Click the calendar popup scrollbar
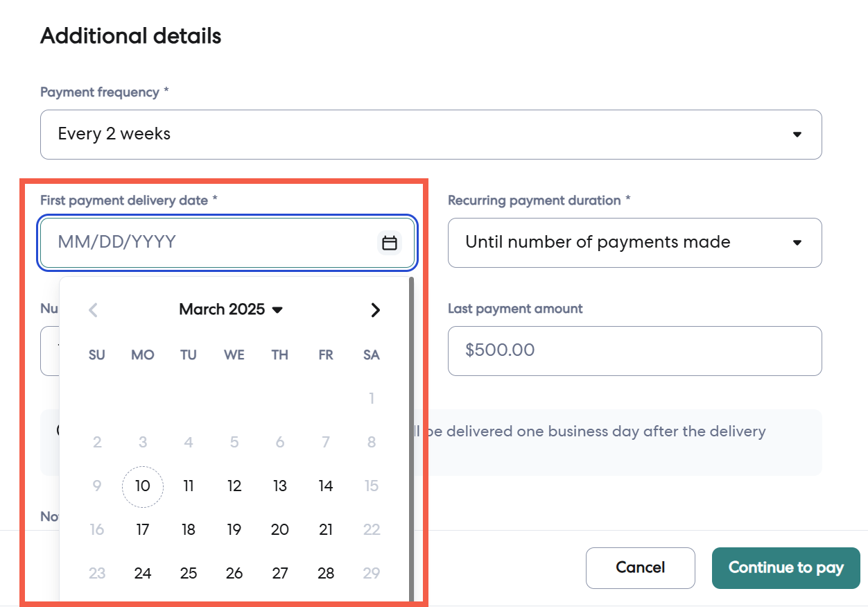 tap(411, 437)
